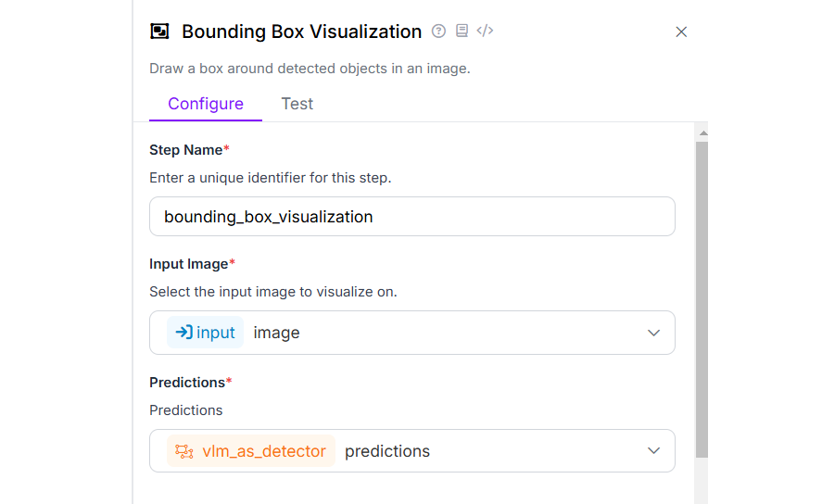Screen dimensions: 822x504
Task: Click the Bounding Box Visualization block icon
Action: tap(159, 31)
